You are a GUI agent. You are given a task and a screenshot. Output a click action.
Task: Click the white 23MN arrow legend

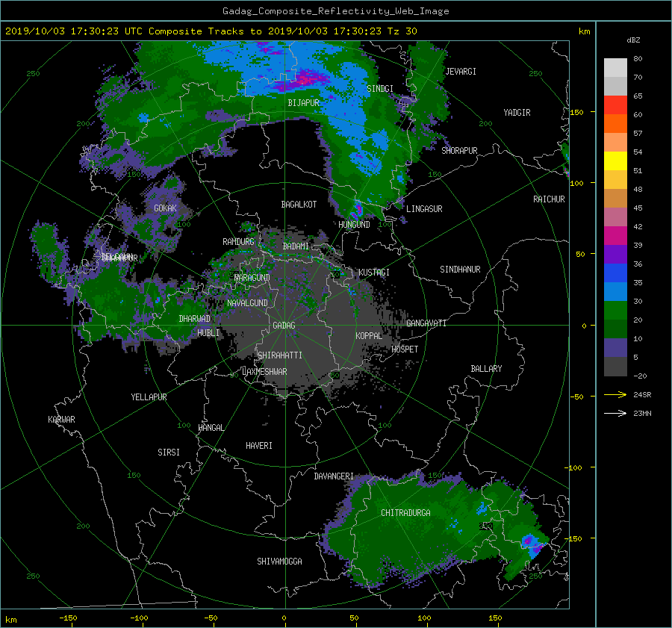coord(615,414)
